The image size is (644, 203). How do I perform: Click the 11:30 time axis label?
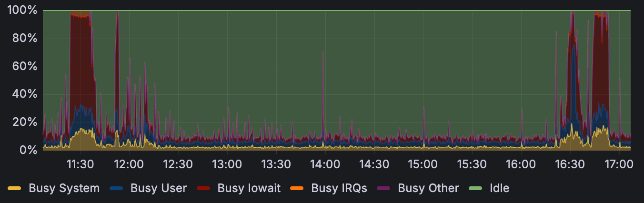pos(80,164)
